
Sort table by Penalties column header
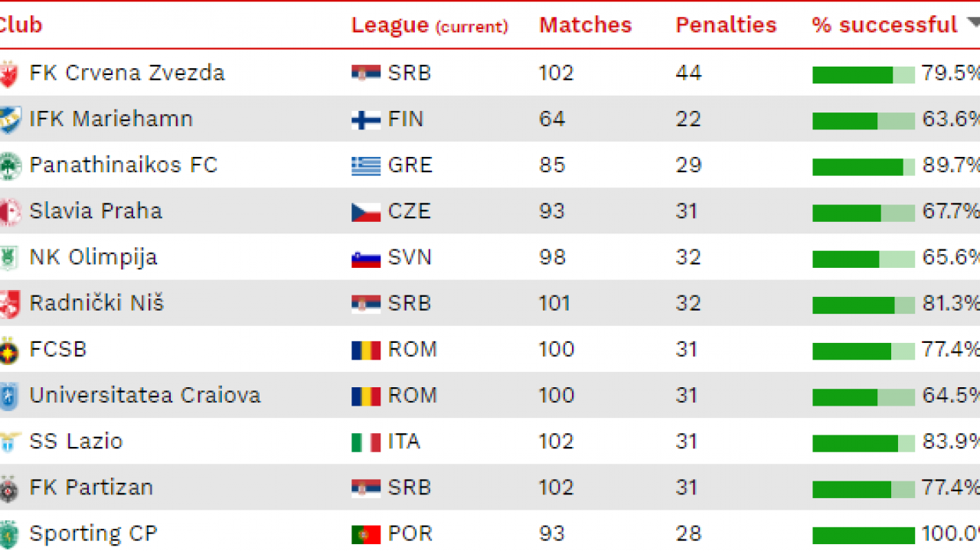tap(725, 25)
